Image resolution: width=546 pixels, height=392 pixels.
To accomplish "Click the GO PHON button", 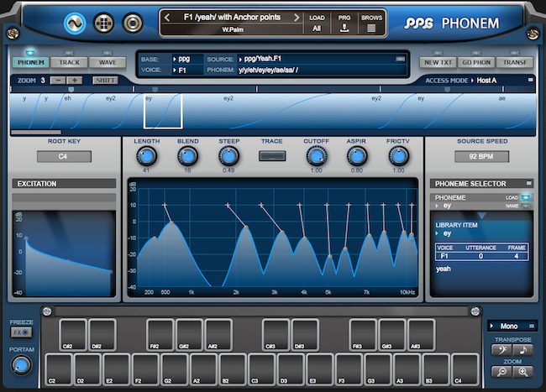I will point(475,62).
